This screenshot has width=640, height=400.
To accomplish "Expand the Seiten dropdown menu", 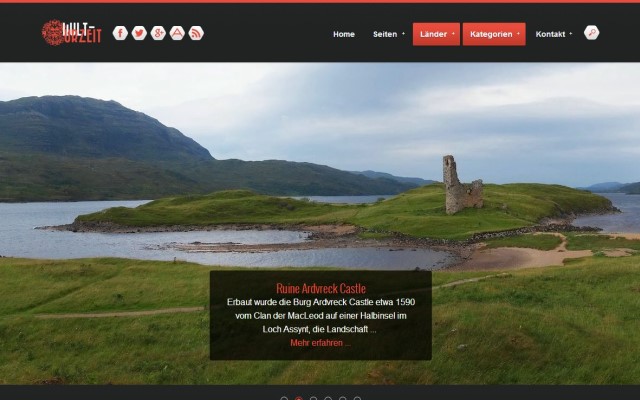I will click(389, 34).
